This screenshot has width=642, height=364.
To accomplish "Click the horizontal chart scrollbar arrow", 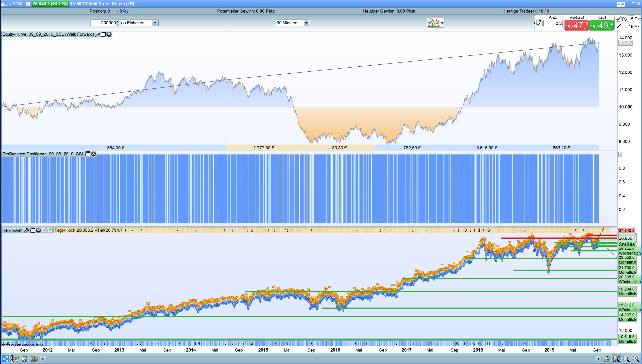I will (x=43, y=358).
